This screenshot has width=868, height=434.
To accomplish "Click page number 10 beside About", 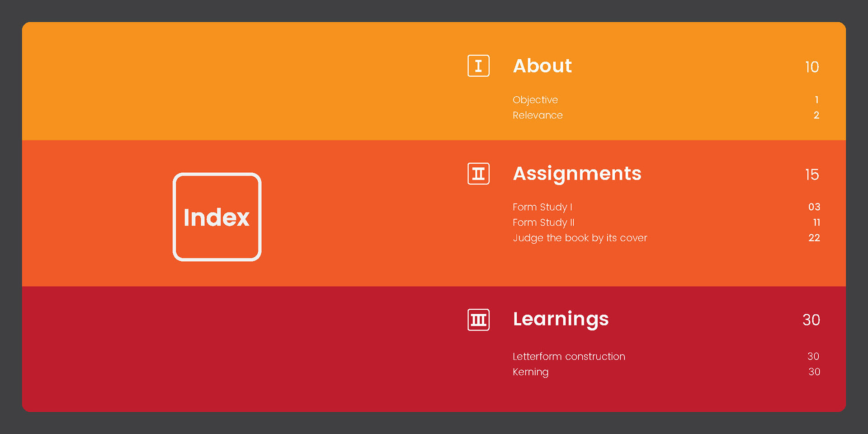I will point(812,67).
